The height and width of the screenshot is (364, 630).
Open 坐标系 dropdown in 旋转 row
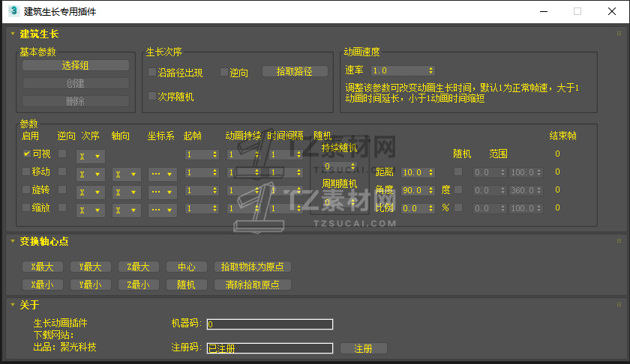(162, 192)
